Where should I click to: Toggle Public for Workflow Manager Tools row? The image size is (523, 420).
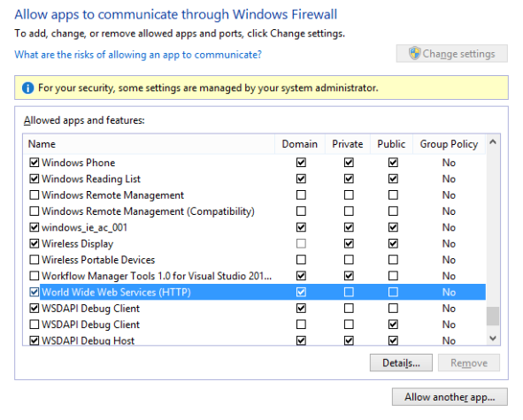pos(393,276)
